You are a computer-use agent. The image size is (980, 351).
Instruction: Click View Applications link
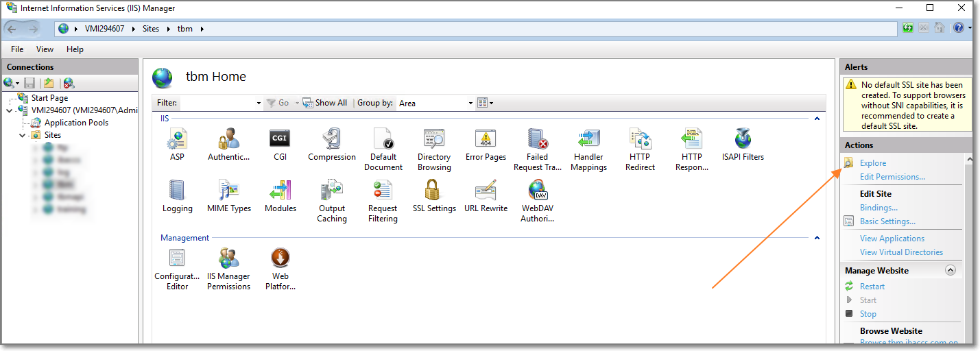[x=892, y=239]
